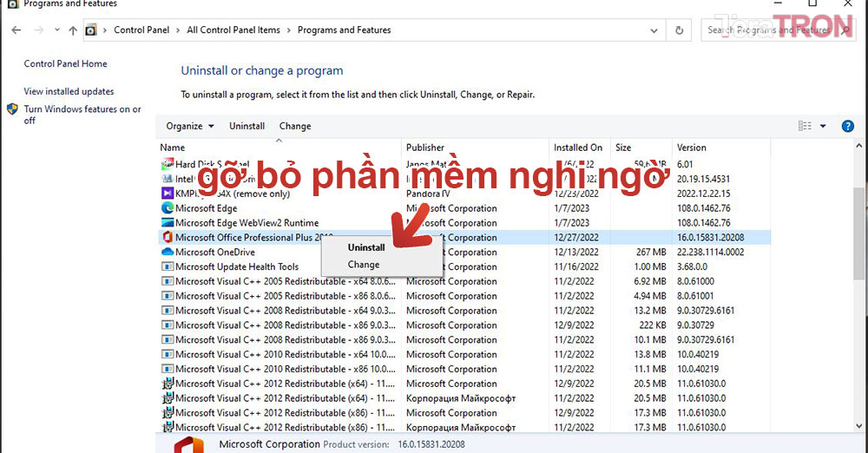
Task: Open Control Panel Home link
Action: [65, 63]
